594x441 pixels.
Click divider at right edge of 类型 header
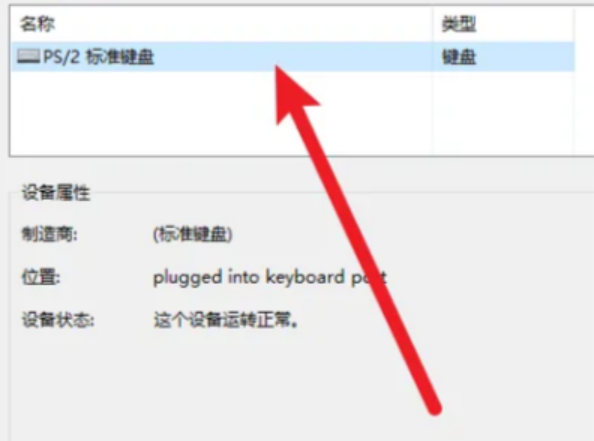click(574, 24)
